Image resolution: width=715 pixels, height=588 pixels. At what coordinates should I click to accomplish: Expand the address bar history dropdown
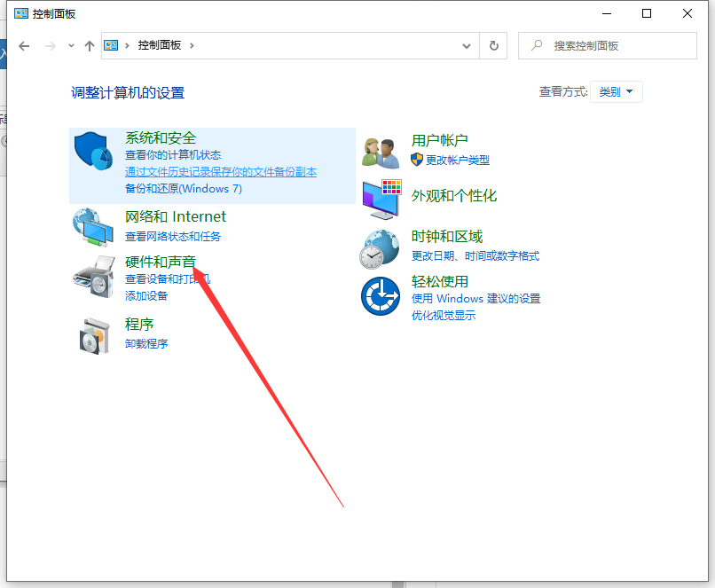(467, 45)
